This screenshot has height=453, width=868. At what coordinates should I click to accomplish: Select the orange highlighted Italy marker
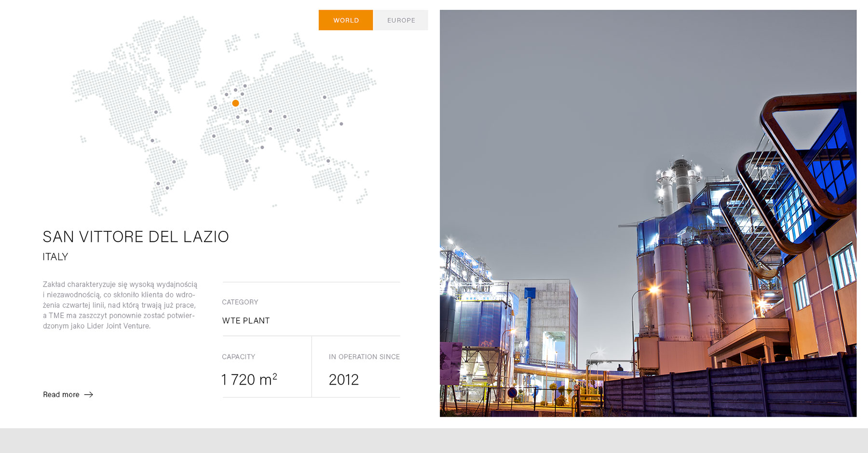(x=235, y=103)
